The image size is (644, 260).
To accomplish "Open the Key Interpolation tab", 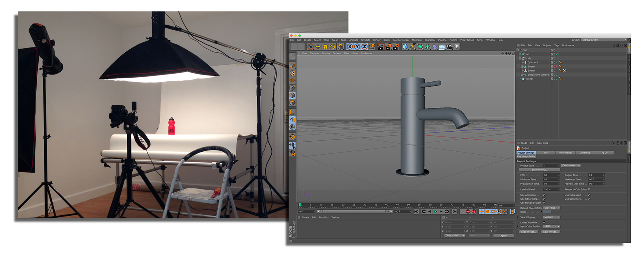I will click(526, 157).
